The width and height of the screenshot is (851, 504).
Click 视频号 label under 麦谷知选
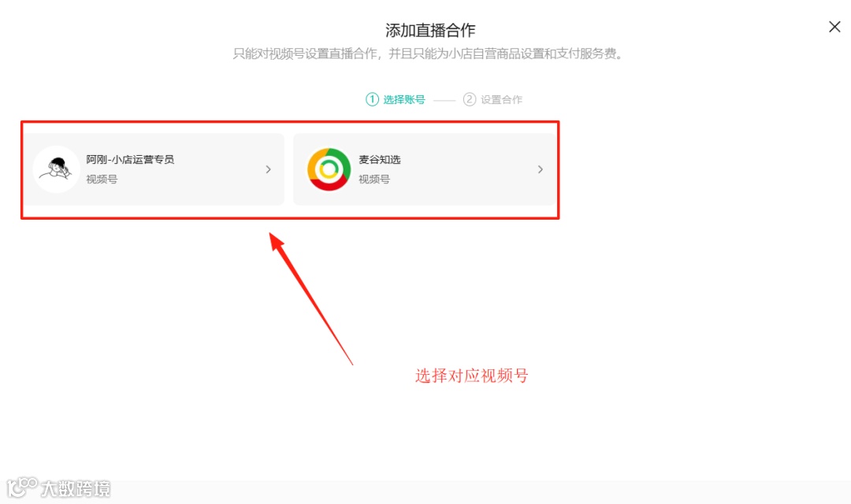(374, 179)
